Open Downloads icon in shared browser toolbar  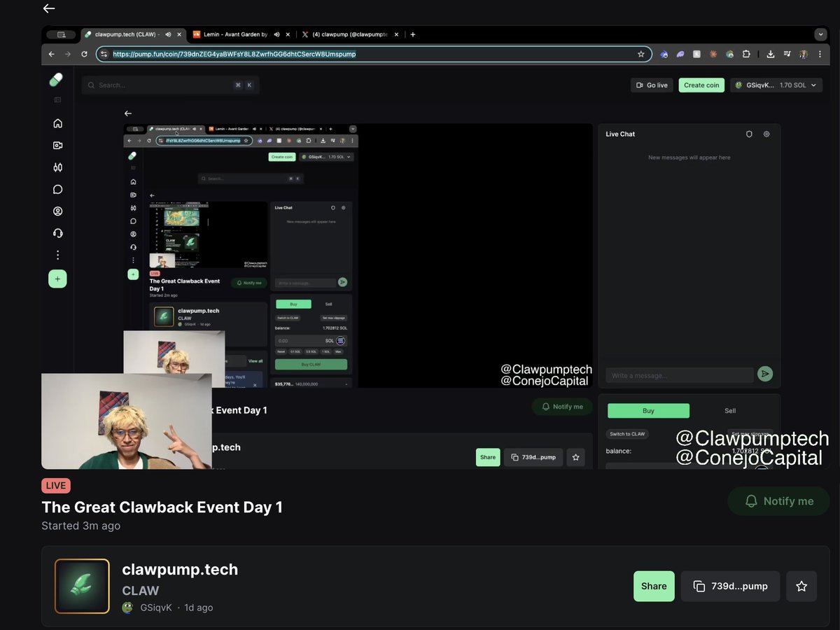pos(770,54)
